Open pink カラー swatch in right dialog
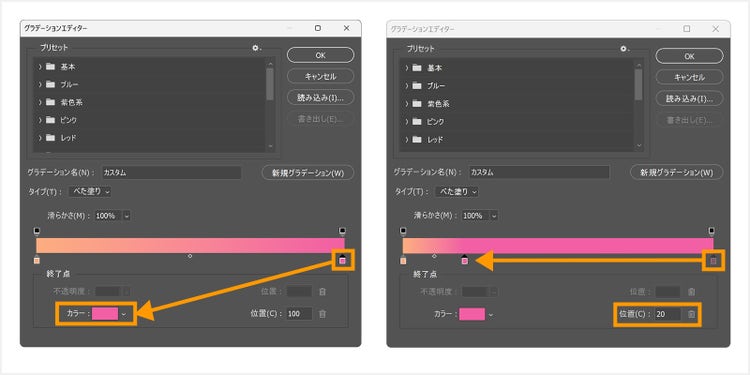Screen dimensions: 750x375 pyautogui.click(x=472, y=314)
